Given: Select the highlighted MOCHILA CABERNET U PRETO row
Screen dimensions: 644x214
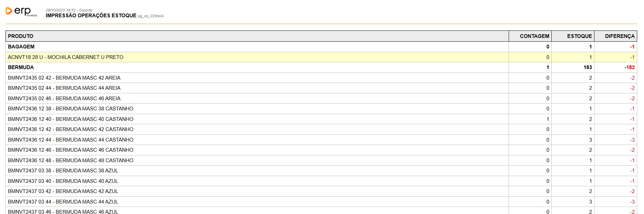Looking at the screenshot, I should click(x=65, y=57).
